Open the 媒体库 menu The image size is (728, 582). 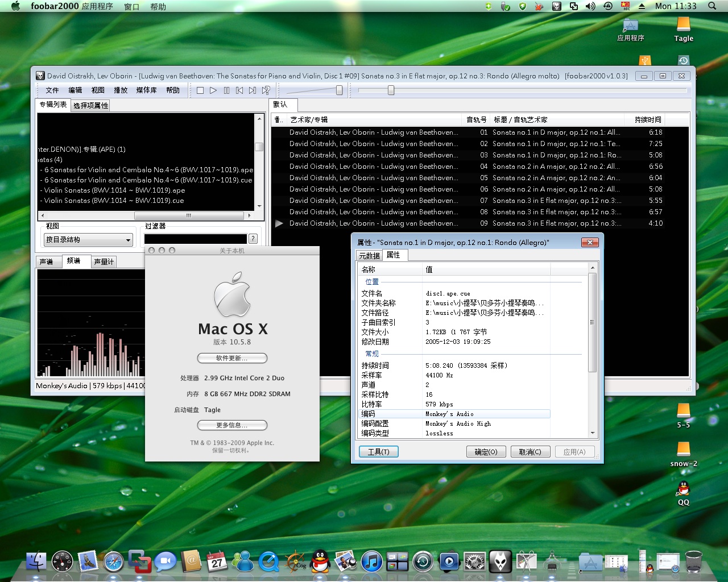[x=146, y=90]
